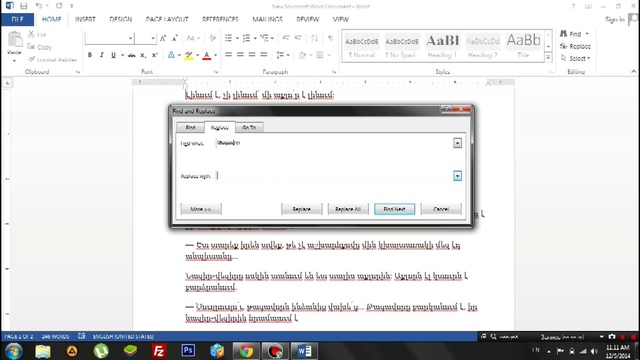
Task: Switch to the VIEW tab
Action: tap(340, 20)
